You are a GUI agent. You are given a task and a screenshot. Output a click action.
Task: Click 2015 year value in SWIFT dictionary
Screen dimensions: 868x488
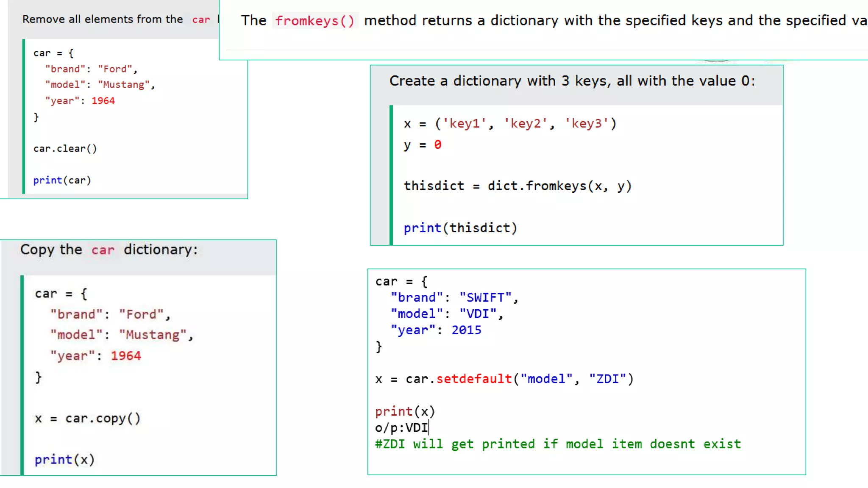[x=466, y=330]
